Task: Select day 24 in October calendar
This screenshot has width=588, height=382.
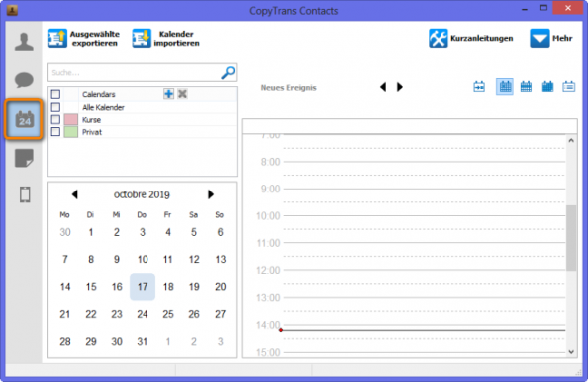Action: coord(143,314)
